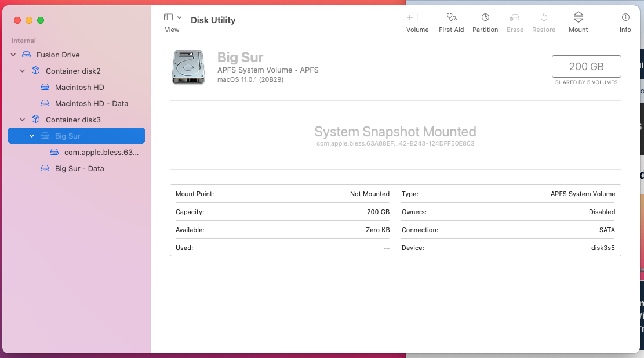Click the Erase drive icon
Image resolution: width=644 pixels, height=358 pixels.
click(515, 17)
